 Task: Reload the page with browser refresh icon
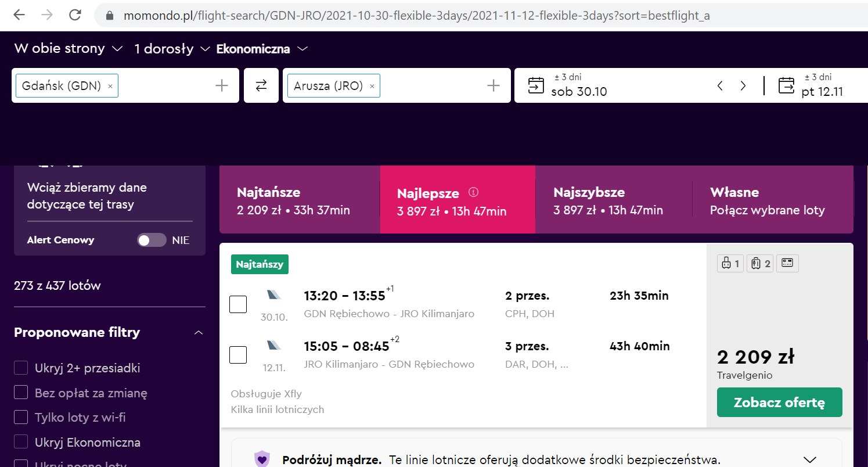pos(75,15)
